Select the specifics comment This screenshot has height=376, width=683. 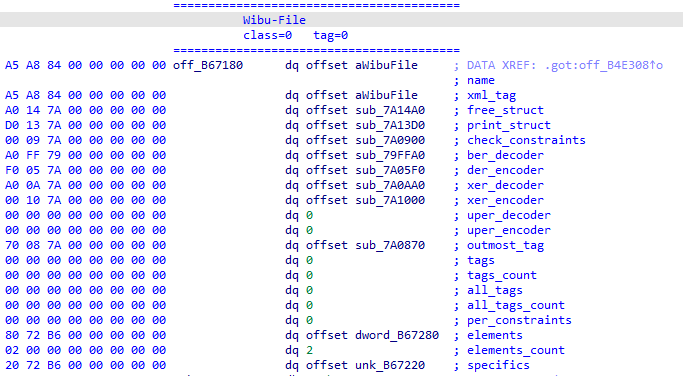click(x=498, y=365)
